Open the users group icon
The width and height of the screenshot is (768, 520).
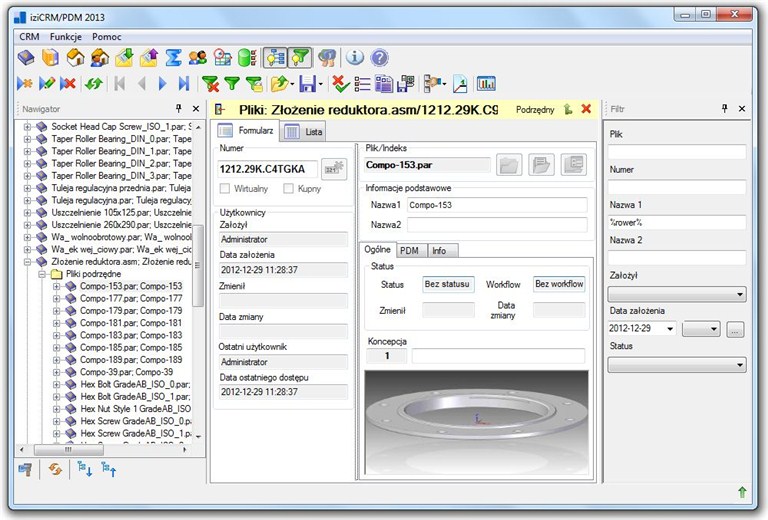(x=198, y=58)
